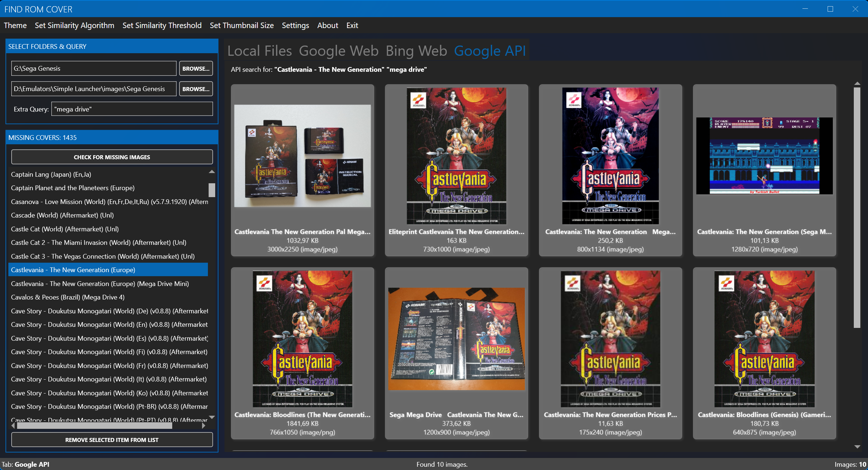Select Captain Lang (Japan) (En,Ja)

108,175
